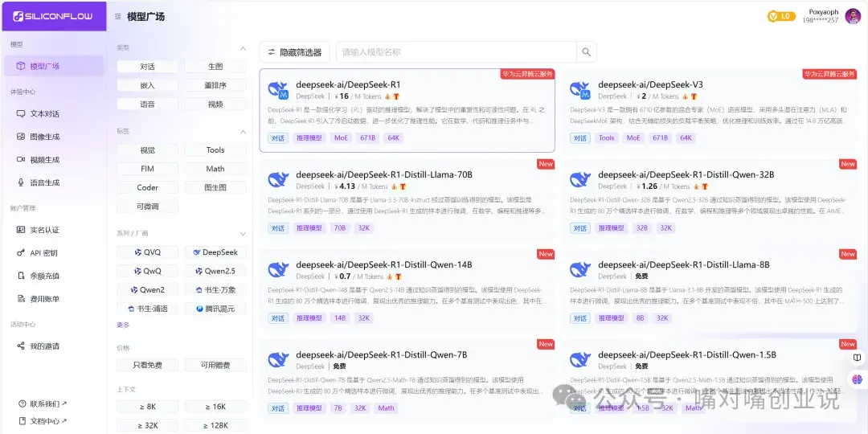Viewport: 868px width, 434px height.
Task: Toggle the 对话 type filter
Action: pos(147,67)
